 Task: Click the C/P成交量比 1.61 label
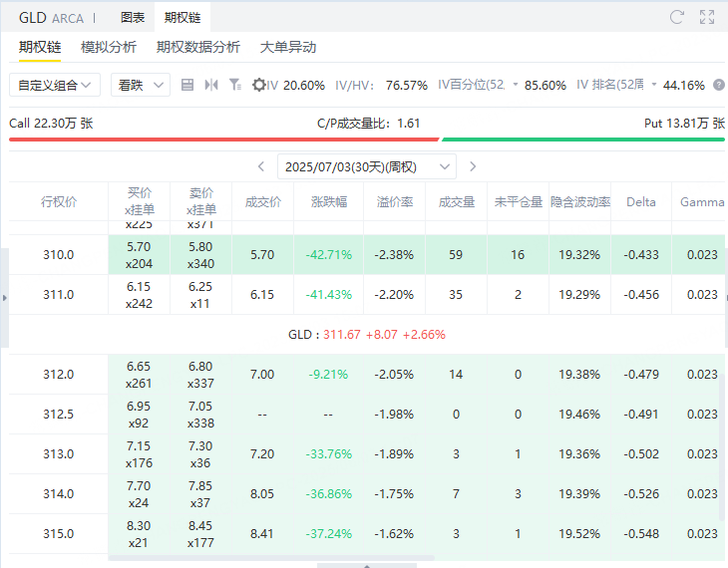coord(369,124)
